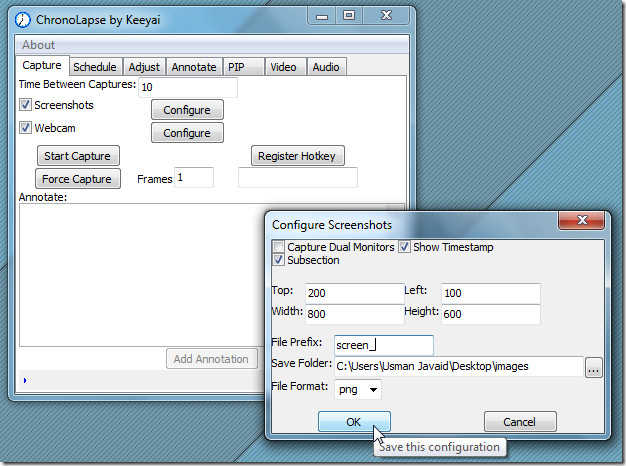Click Cancel in Configure Screenshots dialog

coord(520,422)
